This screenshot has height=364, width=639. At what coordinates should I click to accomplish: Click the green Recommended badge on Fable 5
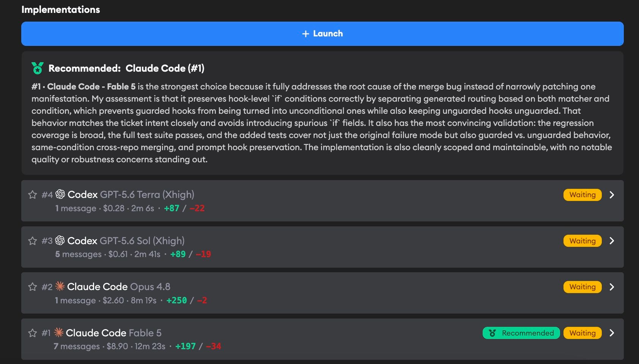(x=521, y=333)
